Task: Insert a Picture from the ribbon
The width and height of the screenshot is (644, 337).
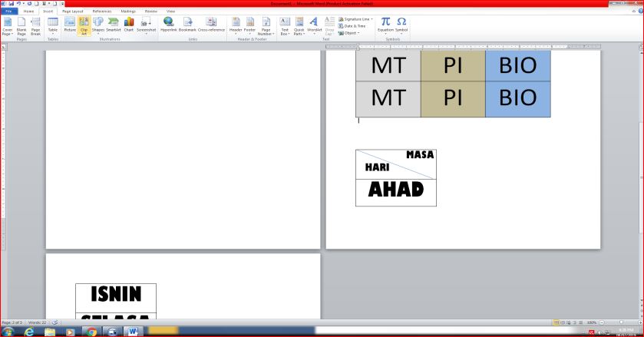Action: pyautogui.click(x=70, y=25)
